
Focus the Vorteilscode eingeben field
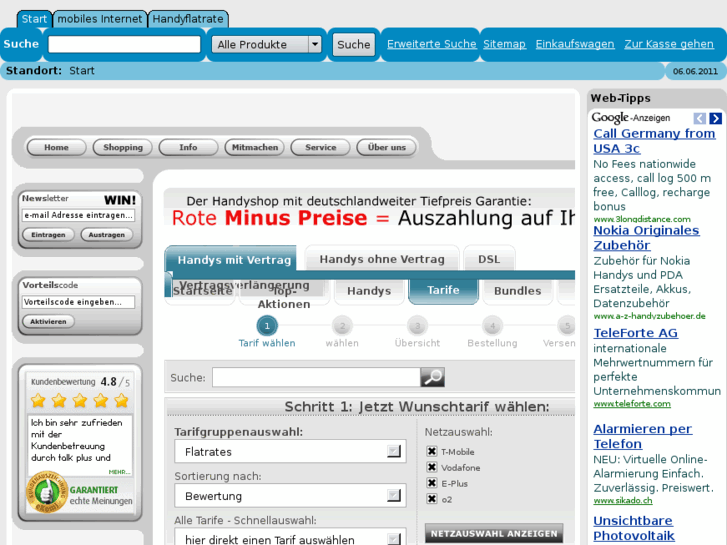(78, 302)
